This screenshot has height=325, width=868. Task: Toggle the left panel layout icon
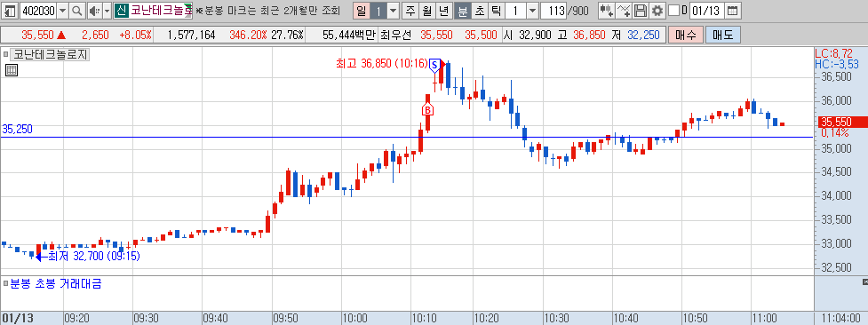(10, 11)
